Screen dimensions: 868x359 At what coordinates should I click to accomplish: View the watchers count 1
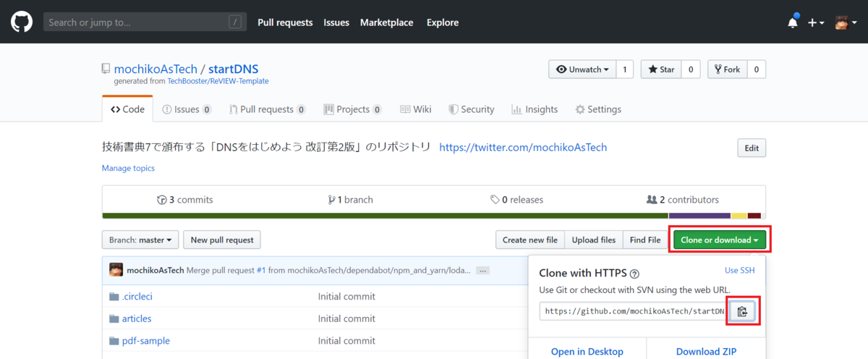[x=625, y=69]
